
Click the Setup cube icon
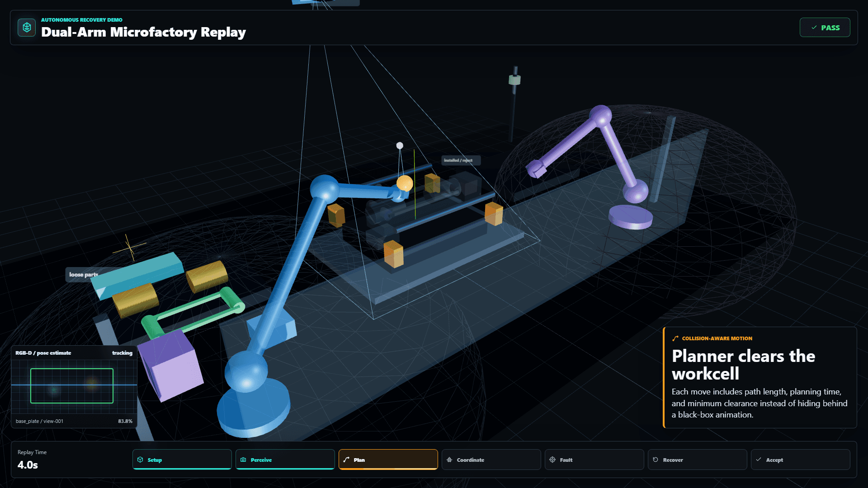140,460
